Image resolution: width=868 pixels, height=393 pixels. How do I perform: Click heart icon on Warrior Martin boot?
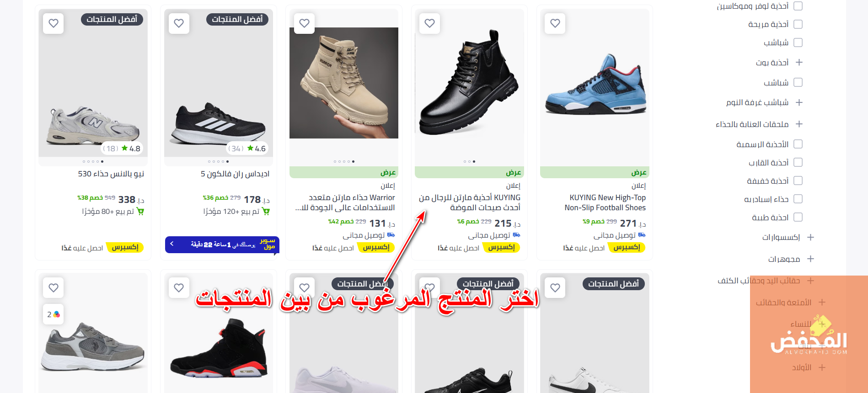(x=305, y=23)
